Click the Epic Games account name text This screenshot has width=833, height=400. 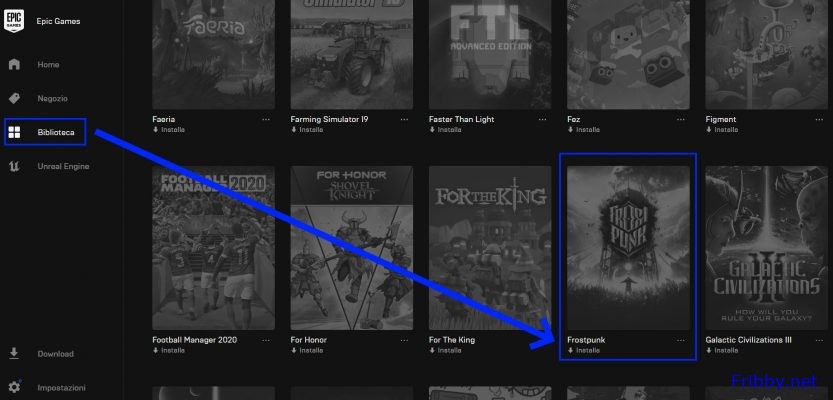pyautogui.click(x=58, y=21)
